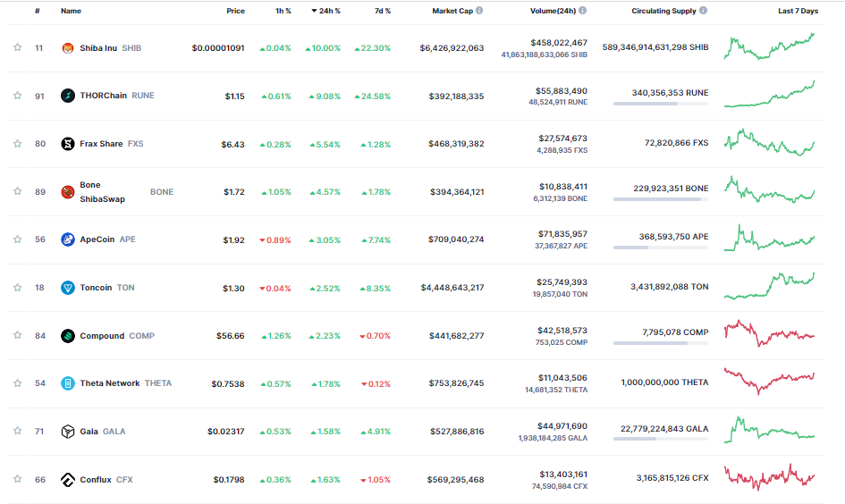Sort table by rank # column
The image size is (845, 504).
point(38,11)
